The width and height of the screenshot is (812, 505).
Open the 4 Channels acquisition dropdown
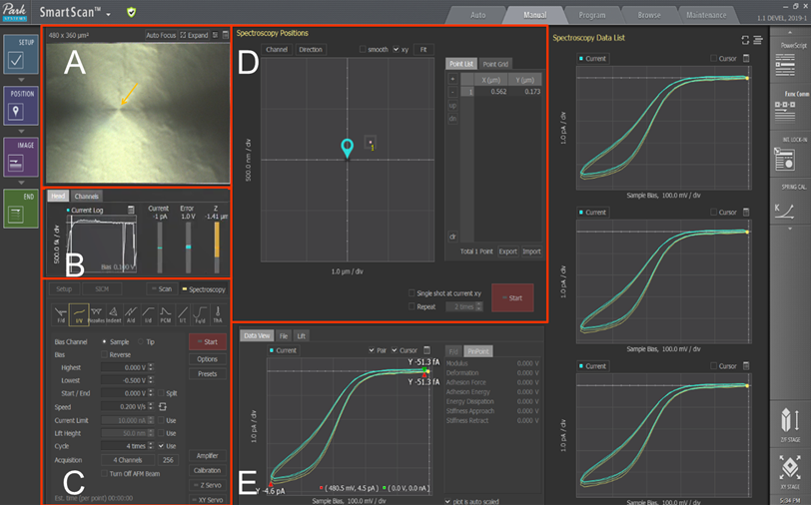[128, 460]
